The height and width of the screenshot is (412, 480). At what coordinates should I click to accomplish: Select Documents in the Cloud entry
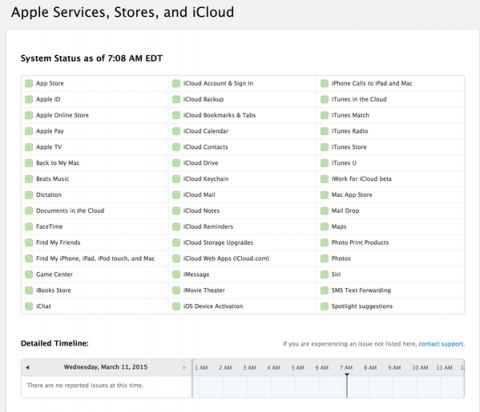[x=70, y=211]
